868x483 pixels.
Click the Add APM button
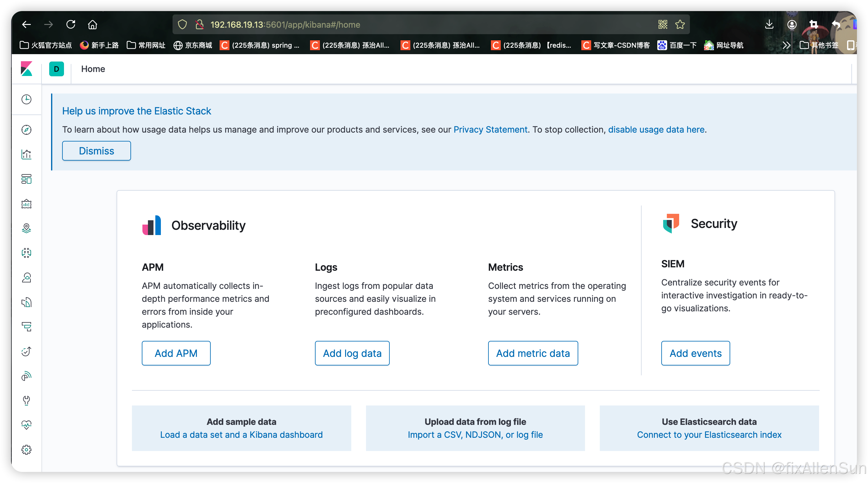[x=176, y=353]
